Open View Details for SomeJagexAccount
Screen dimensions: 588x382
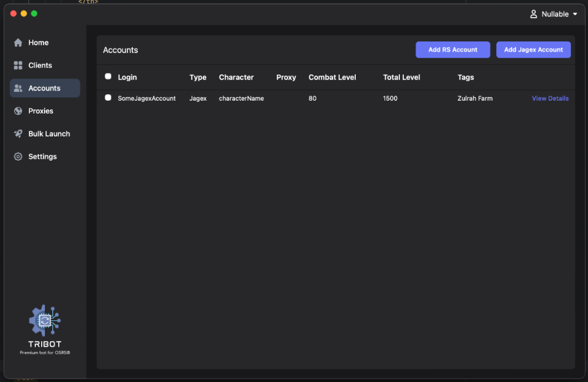tap(550, 98)
